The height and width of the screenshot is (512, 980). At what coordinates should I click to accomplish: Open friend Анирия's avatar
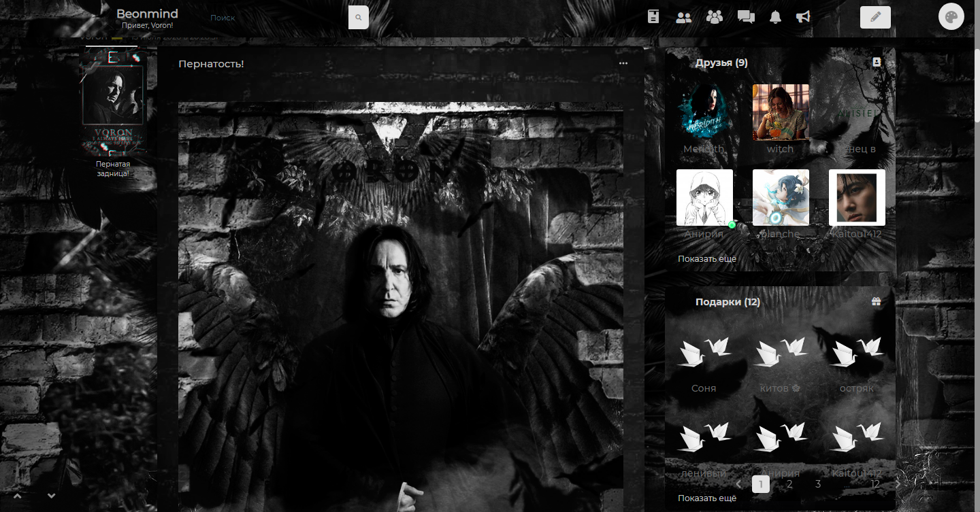point(704,197)
